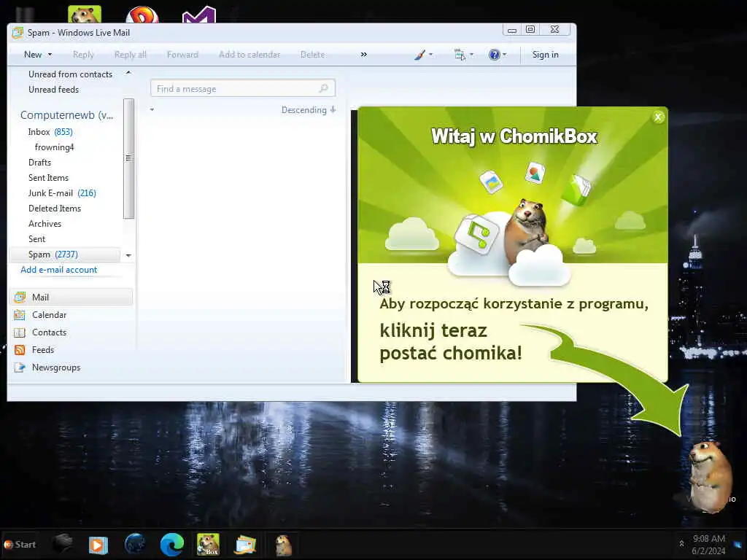Switch to the Contacts section

(x=49, y=332)
